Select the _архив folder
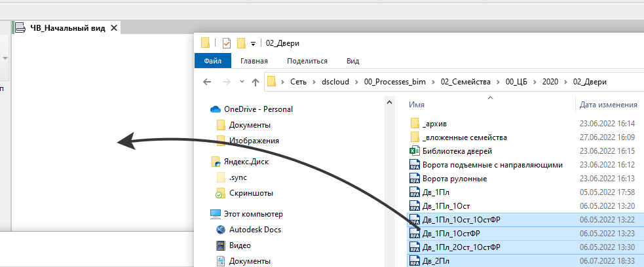This screenshot has height=267, width=644. click(434, 123)
